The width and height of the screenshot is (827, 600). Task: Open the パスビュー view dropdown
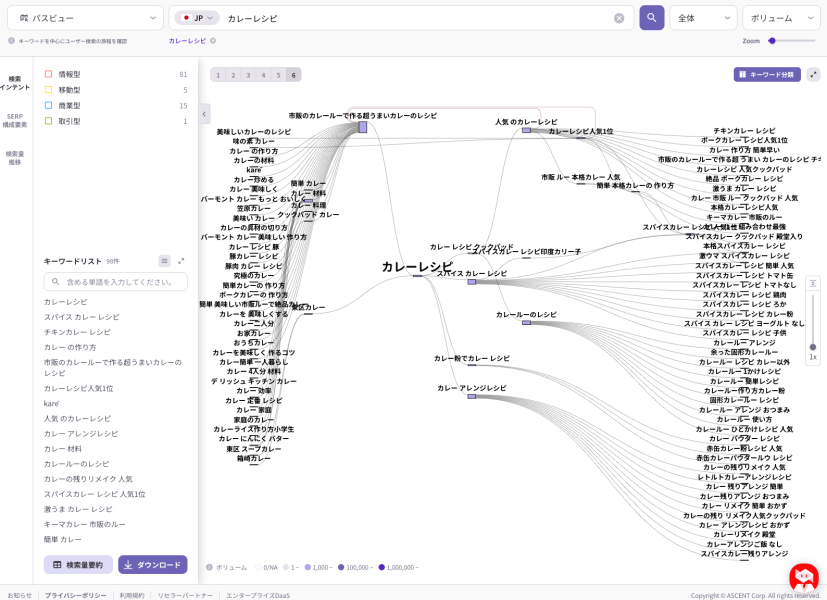pyautogui.click(x=86, y=18)
